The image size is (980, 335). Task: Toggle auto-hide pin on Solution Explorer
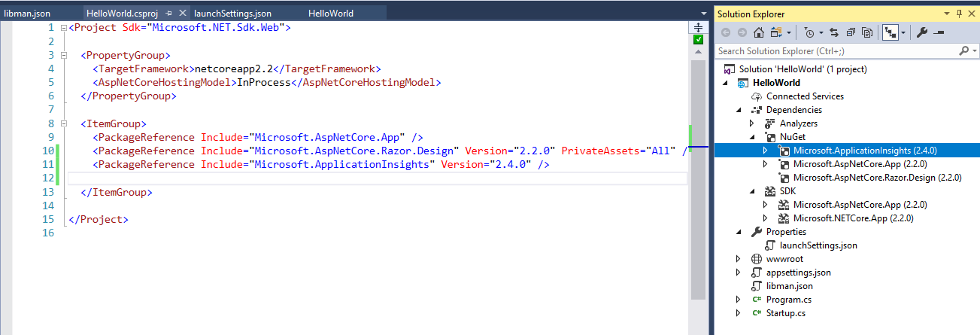[959, 14]
